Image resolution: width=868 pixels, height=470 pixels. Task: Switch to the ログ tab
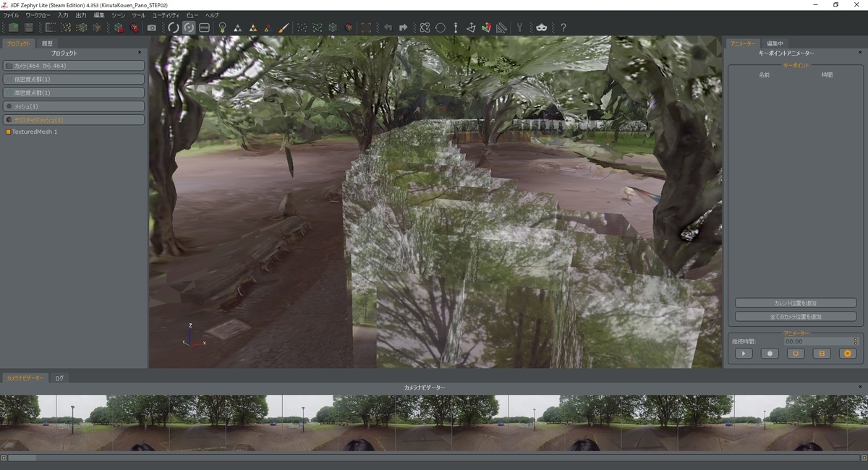pos(59,377)
